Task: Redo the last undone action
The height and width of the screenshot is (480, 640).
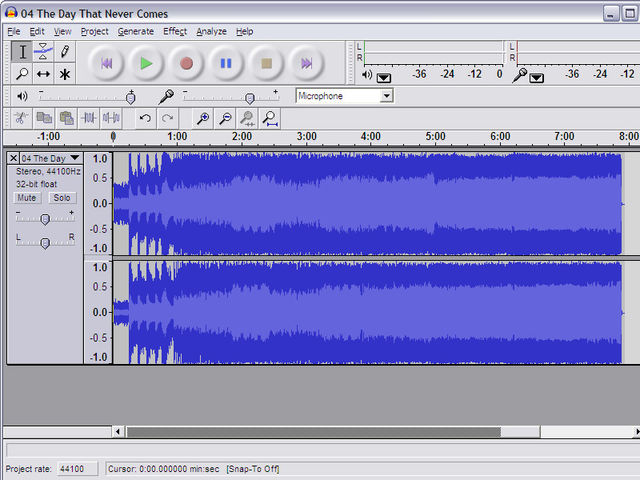Action: click(167, 118)
